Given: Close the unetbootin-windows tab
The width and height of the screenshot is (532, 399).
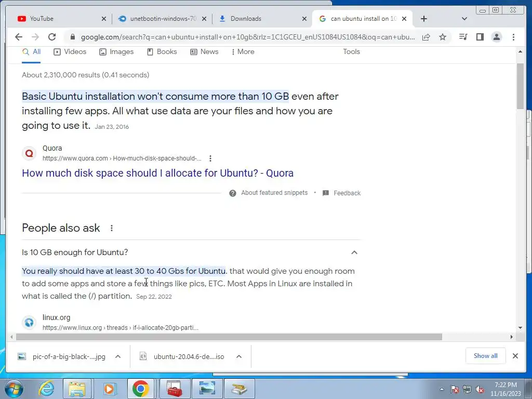Looking at the screenshot, I should coord(204,19).
